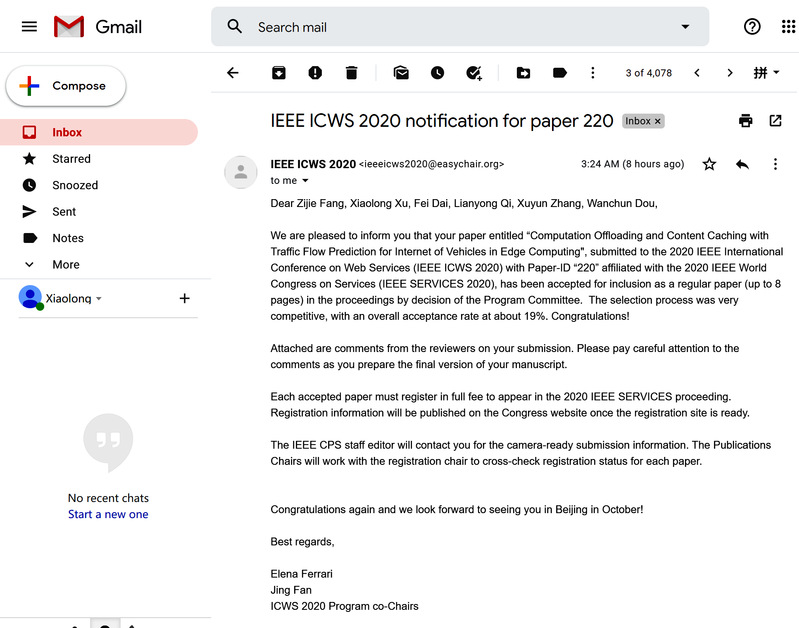
Task: Report this email as spam
Action: pos(315,73)
